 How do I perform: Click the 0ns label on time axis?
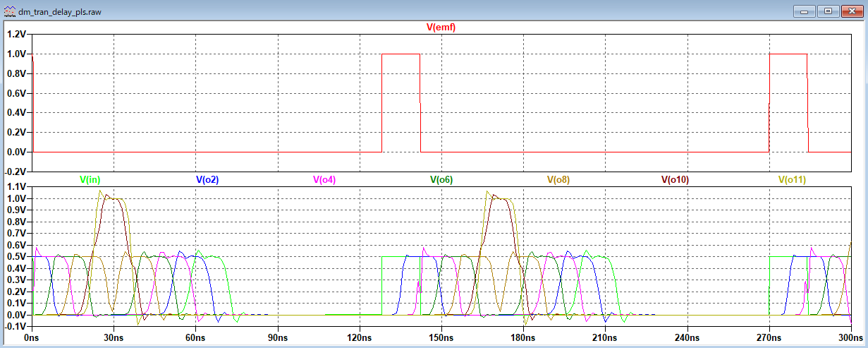(x=32, y=337)
